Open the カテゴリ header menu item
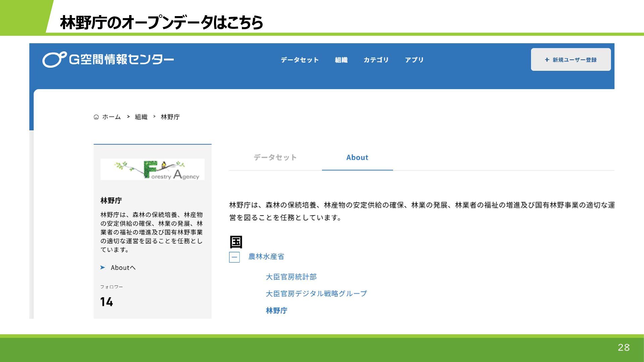The height and width of the screenshot is (362, 644). point(376,60)
